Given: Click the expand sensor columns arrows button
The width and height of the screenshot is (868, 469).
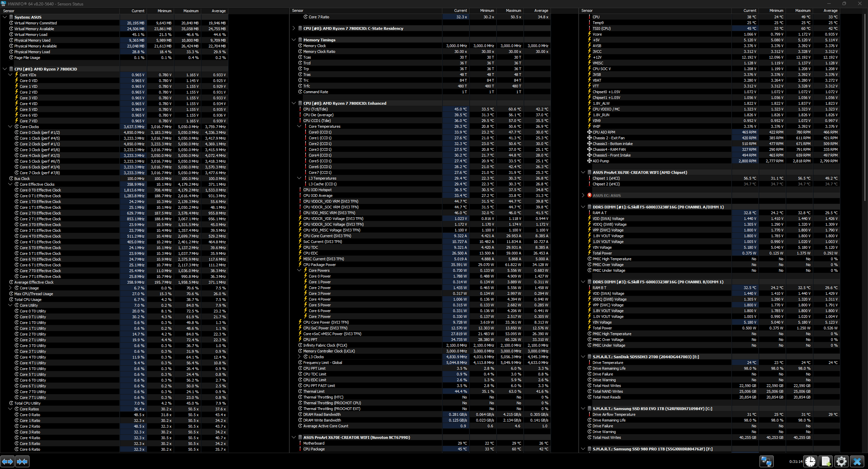Looking at the screenshot, I should pyautogui.click(x=7, y=461).
